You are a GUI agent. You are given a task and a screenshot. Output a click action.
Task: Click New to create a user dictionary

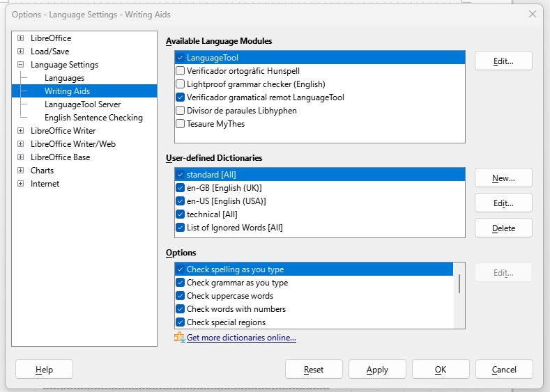click(503, 178)
